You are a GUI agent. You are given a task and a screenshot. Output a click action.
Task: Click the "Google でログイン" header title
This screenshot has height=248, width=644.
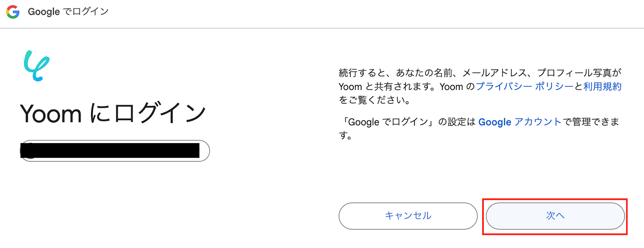click(68, 12)
